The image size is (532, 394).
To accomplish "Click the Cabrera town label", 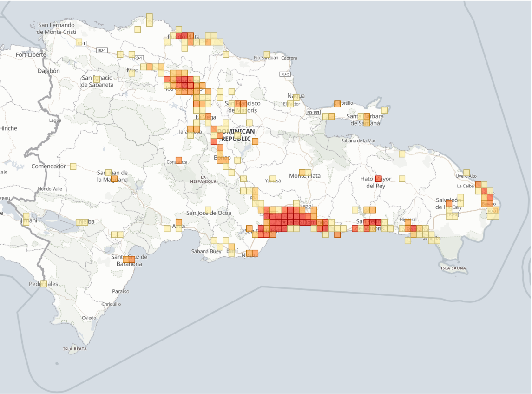I will (289, 58).
